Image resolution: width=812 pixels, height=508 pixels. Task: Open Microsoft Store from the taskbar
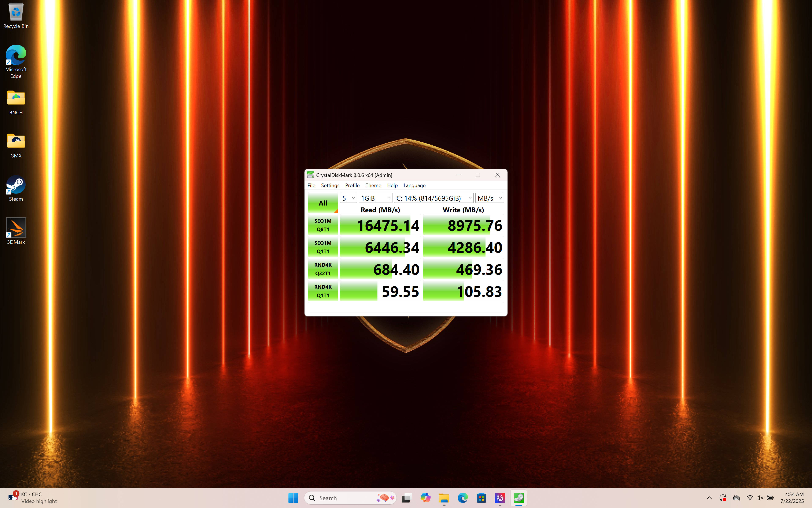[x=481, y=498]
